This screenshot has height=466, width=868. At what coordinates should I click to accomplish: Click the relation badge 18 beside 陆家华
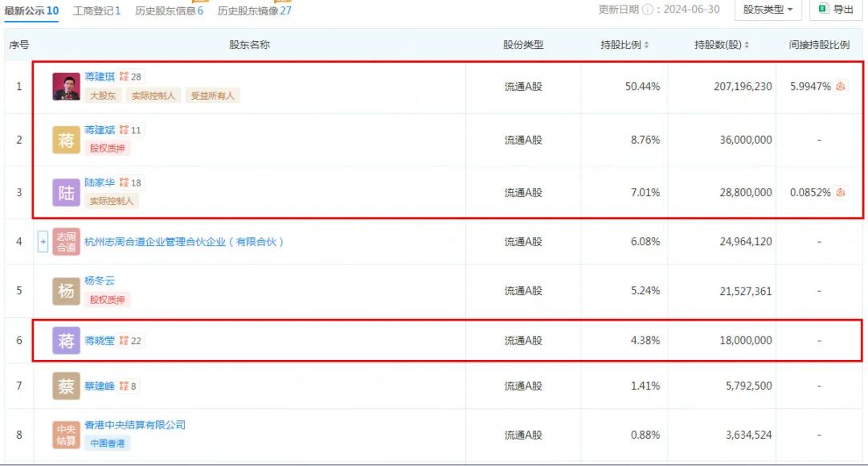tap(130, 183)
